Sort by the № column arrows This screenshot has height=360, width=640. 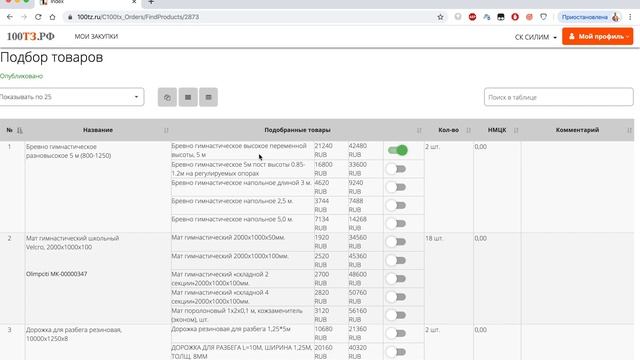tap(20, 130)
